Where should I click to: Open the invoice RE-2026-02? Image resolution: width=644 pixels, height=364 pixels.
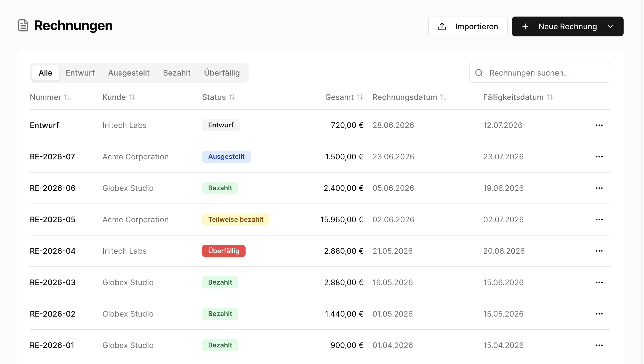53,314
